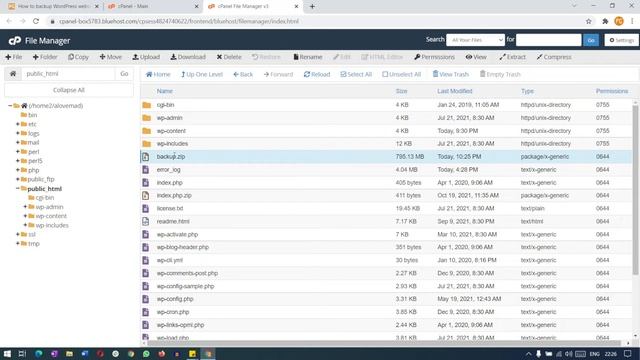
Task: Select the backup.zip file row
Action: pos(386,157)
